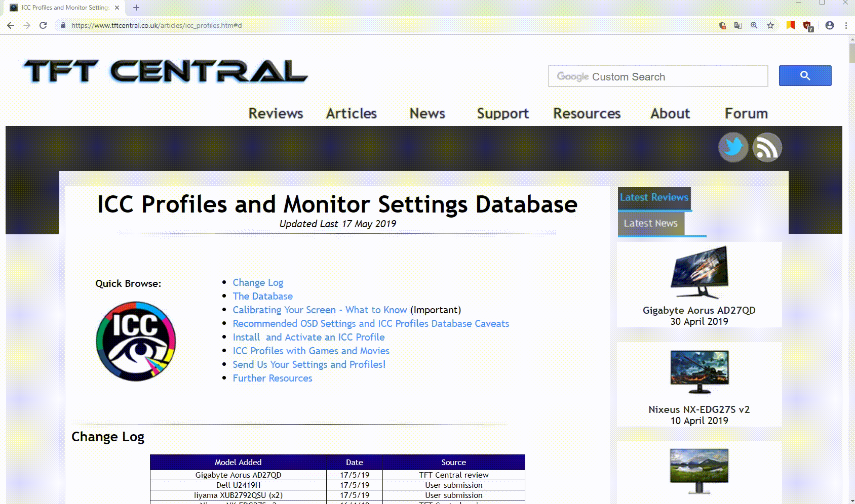The width and height of the screenshot is (855, 504).
Task: Open the Chrome profile account icon
Action: click(x=830, y=25)
